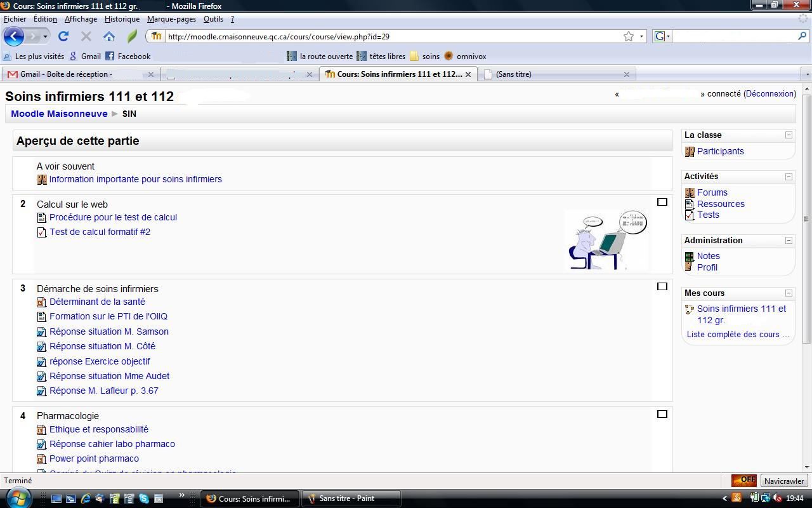Click the Ressources icon in Activités
The image size is (812, 508).
[690, 204]
